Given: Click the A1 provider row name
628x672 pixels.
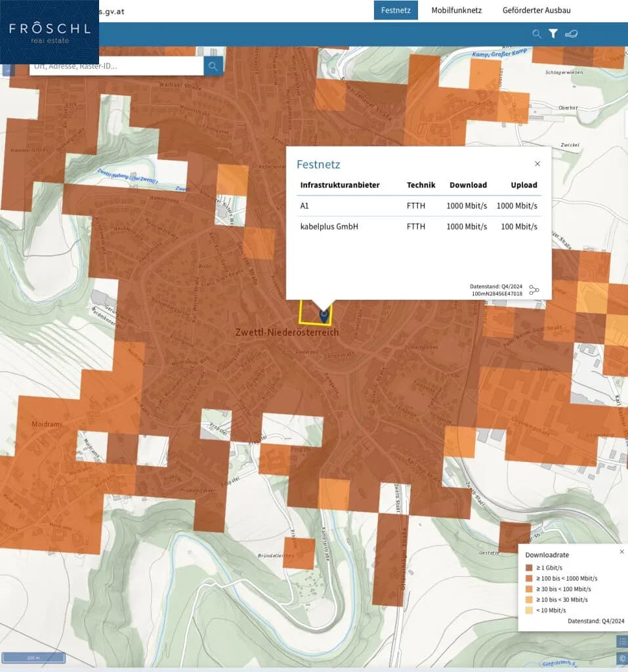Looking at the screenshot, I should (304, 205).
